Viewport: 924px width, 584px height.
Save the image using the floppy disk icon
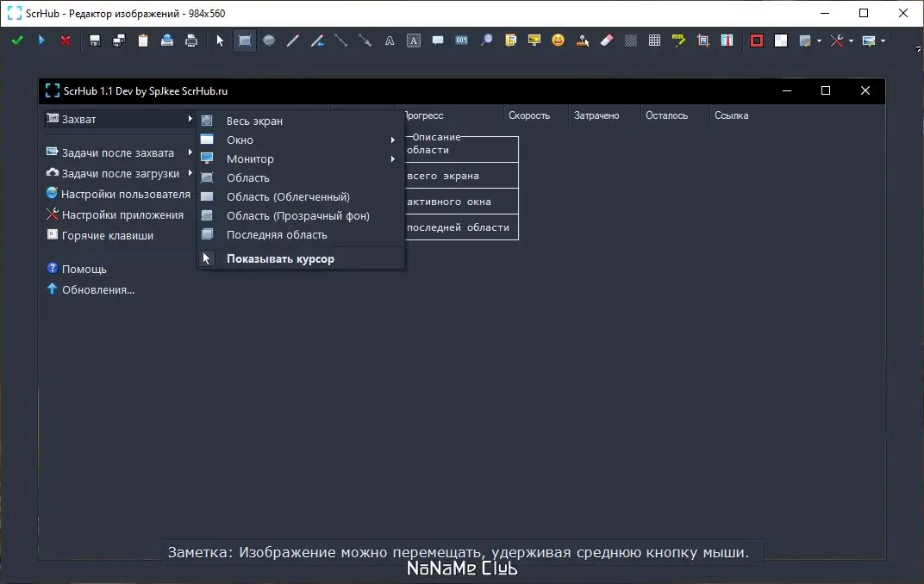(94, 40)
